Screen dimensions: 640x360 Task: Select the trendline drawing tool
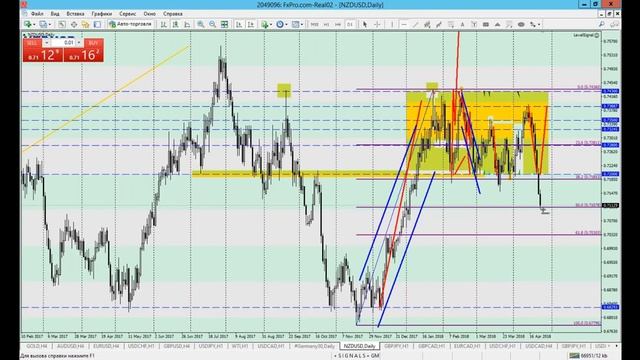[416, 24]
